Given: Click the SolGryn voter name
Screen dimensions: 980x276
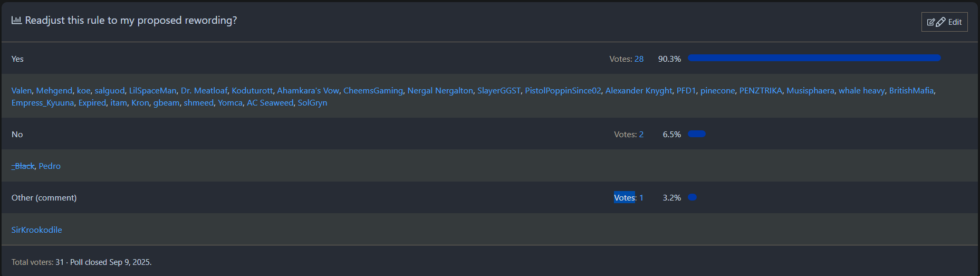Looking at the screenshot, I should pyautogui.click(x=312, y=103).
